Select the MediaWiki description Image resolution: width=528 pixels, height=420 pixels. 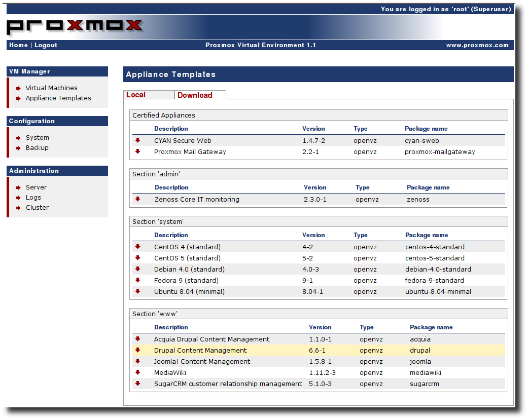coord(170,372)
